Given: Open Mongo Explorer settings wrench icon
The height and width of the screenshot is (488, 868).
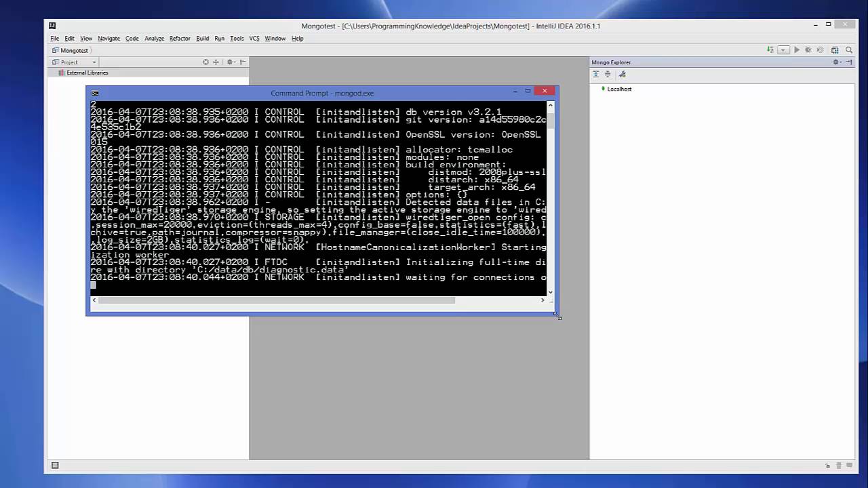Looking at the screenshot, I should coord(623,75).
